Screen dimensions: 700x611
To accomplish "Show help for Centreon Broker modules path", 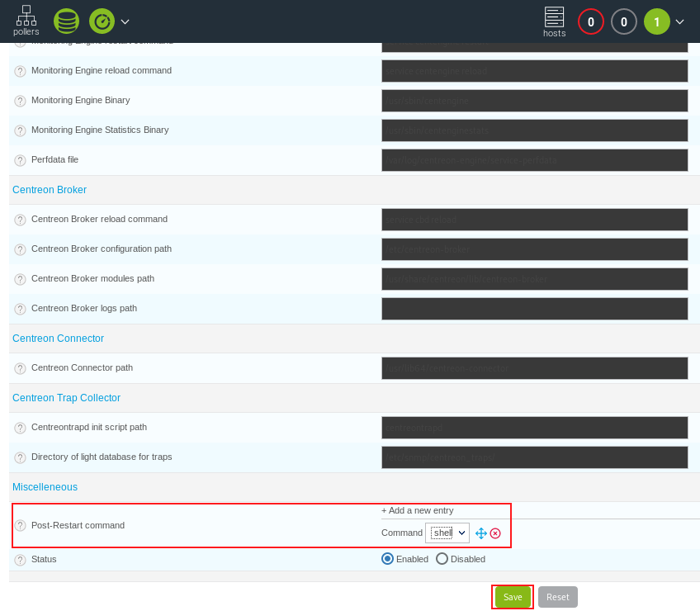I will 20,279.
